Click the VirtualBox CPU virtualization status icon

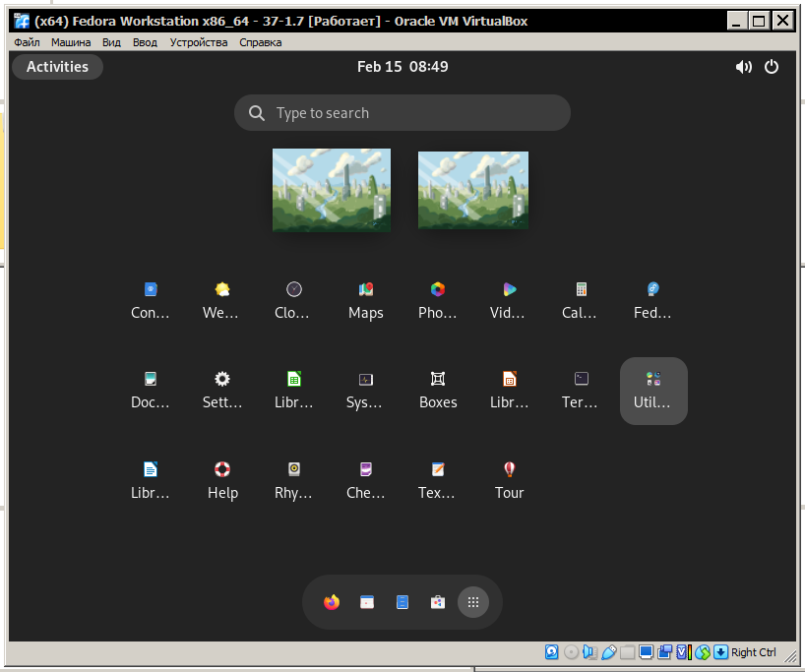coord(683,652)
